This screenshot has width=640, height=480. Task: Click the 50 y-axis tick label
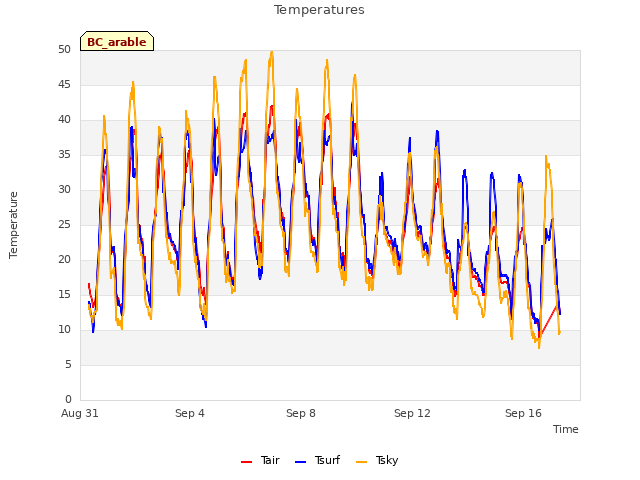[64, 50]
